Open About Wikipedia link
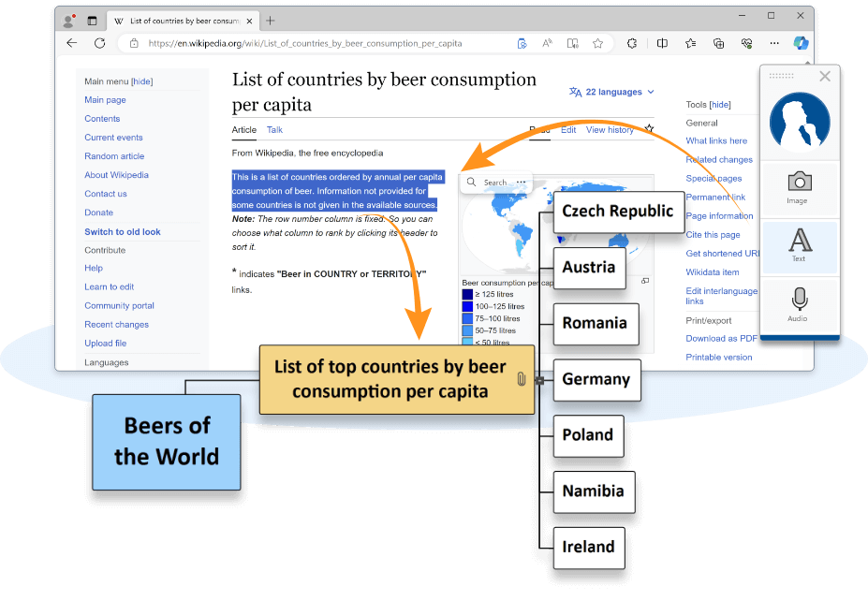868x601 pixels. tap(116, 175)
